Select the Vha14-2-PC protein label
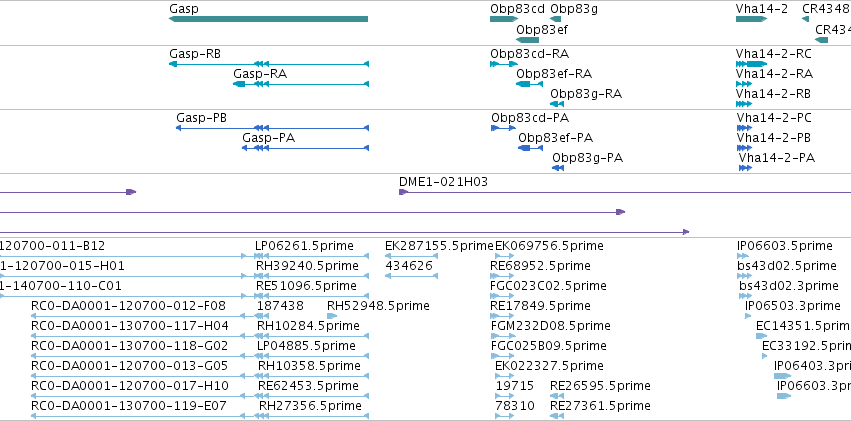 click(774, 118)
